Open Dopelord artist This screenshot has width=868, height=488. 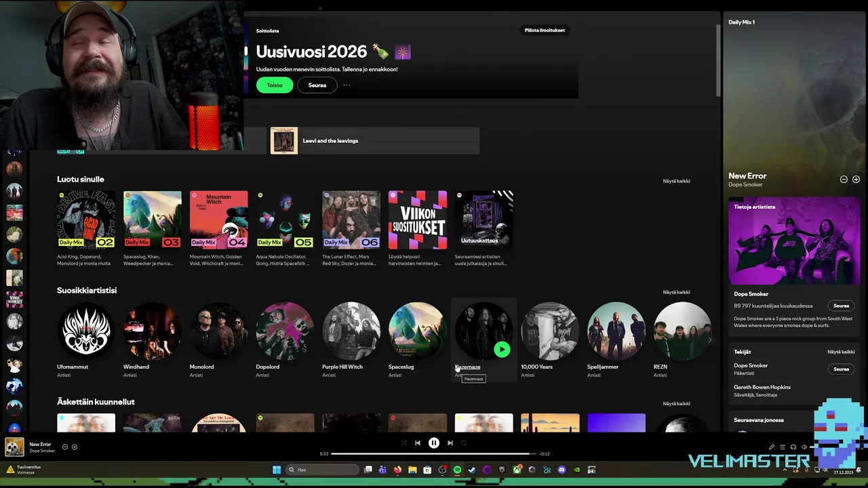285,331
